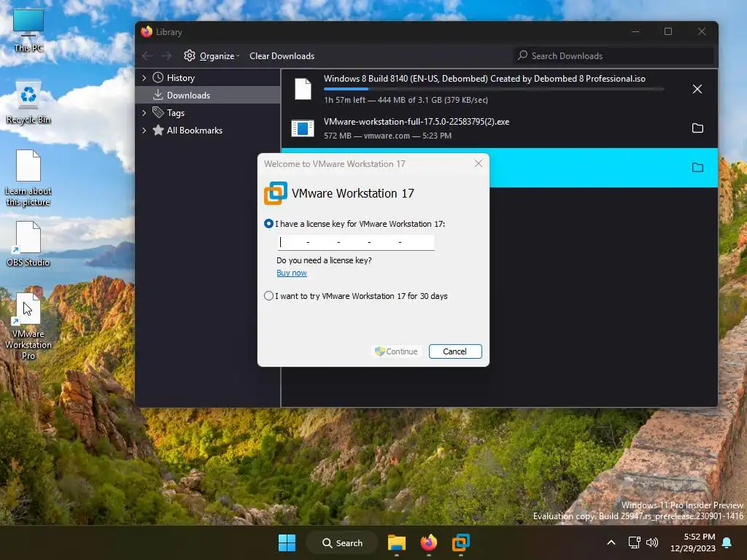747x560 pixels.
Task: Close the Welcome to VMware Workstation dialog
Action: pos(479,164)
